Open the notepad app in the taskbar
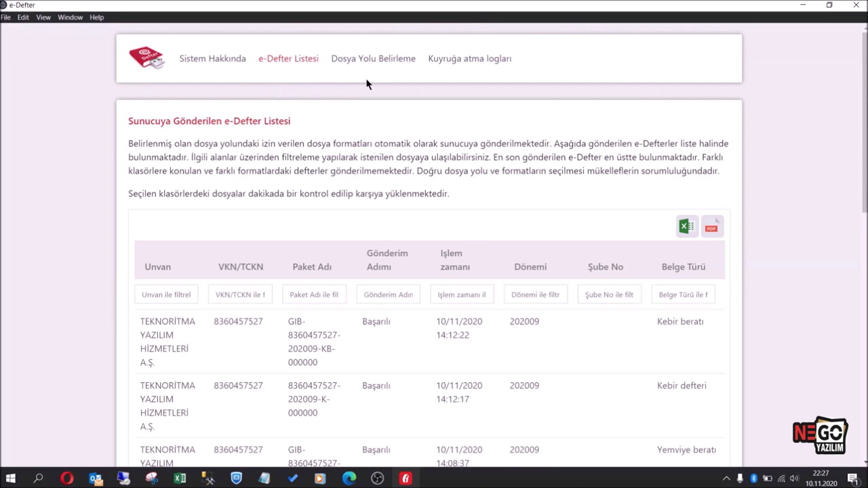Viewport: 868px width, 488px height. [x=264, y=479]
